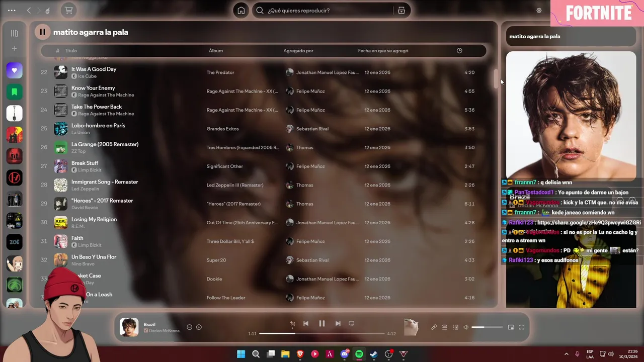Open the browse icon inside search bar
Image resolution: width=644 pixels, height=362 pixels.
point(401,11)
